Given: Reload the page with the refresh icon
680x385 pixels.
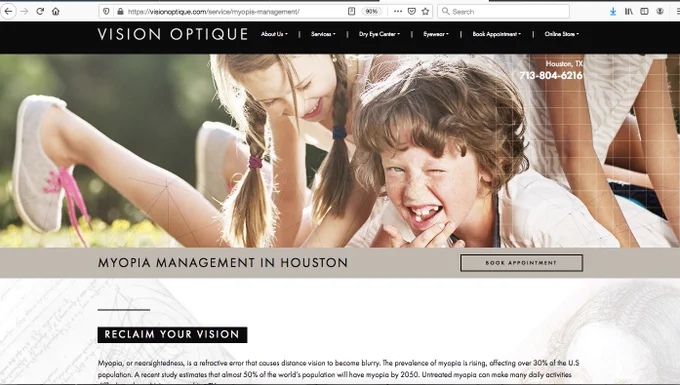Looking at the screenshot, I should [x=40, y=11].
